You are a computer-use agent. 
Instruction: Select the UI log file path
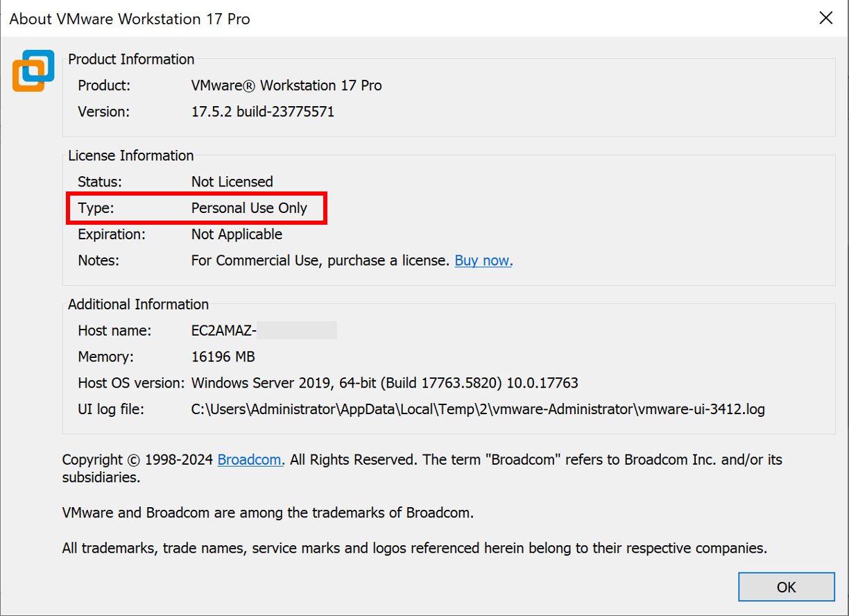coord(478,409)
